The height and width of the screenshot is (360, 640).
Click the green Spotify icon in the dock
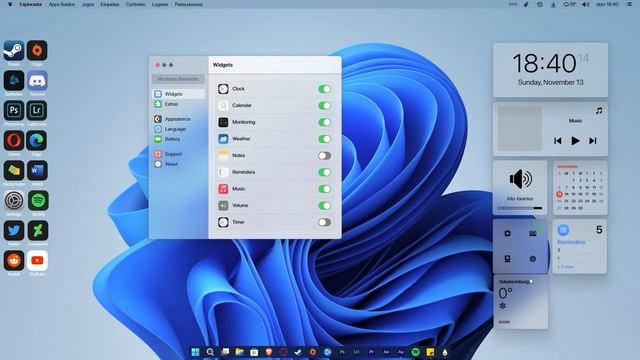coord(416,352)
